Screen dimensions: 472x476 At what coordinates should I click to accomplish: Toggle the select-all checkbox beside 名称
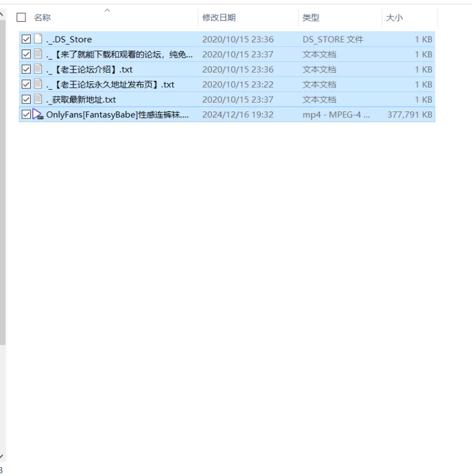click(21, 17)
